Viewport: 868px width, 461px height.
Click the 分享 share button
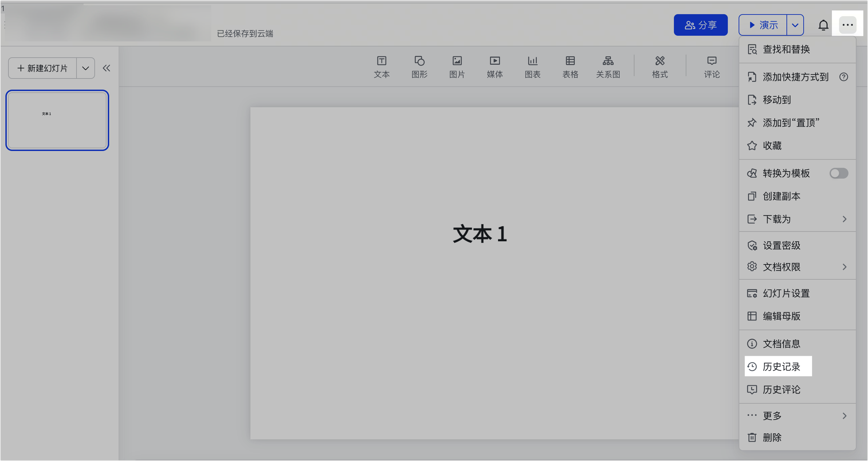click(701, 25)
